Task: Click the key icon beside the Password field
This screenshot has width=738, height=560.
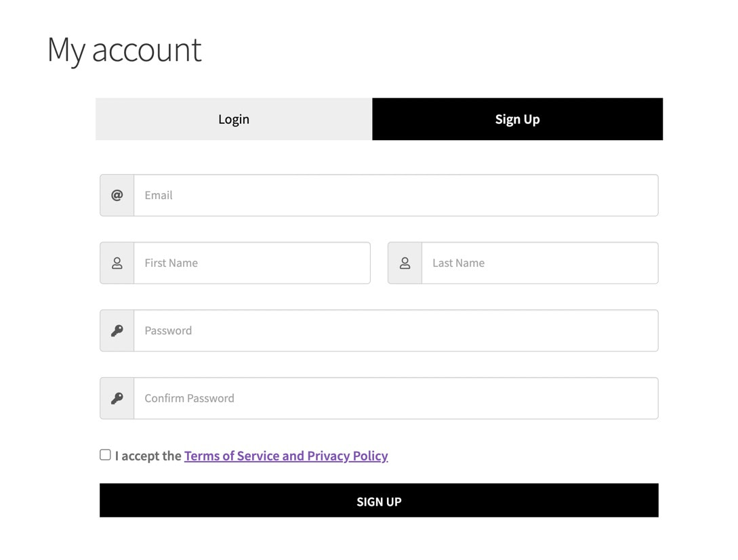Action: pyautogui.click(x=116, y=330)
